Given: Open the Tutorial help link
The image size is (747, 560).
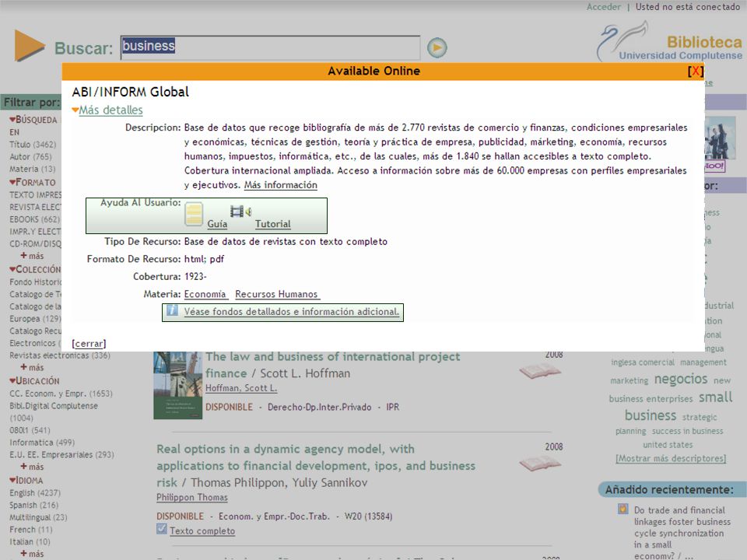Looking at the screenshot, I should (x=272, y=224).
